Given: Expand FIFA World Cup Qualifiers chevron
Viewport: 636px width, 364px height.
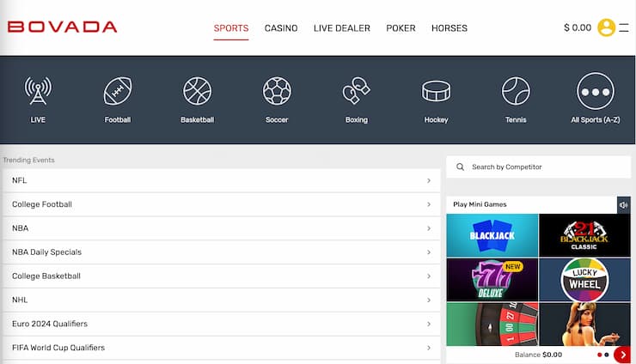Looking at the screenshot, I should 429,348.
